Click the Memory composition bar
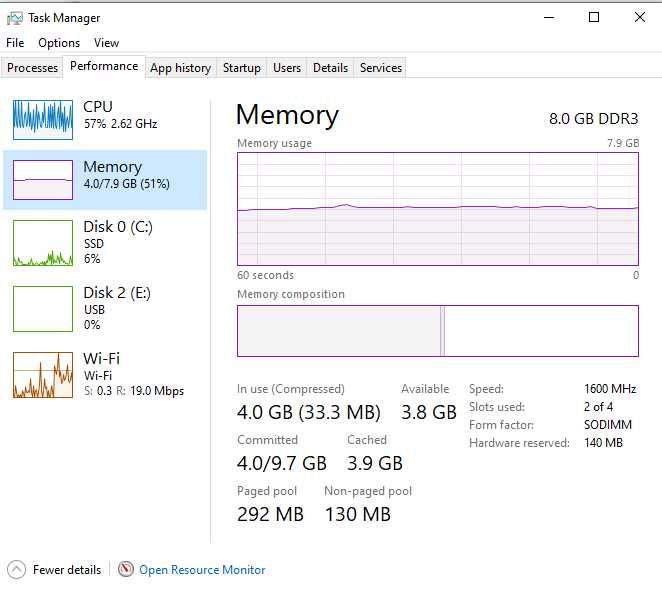Screen dimensions: 662x594 pos(437,331)
